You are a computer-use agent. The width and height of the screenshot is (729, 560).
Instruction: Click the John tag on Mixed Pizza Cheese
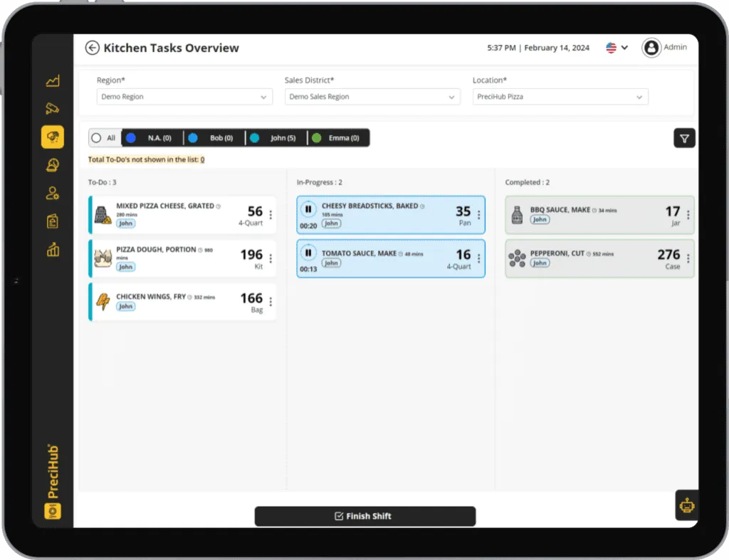coord(125,223)
